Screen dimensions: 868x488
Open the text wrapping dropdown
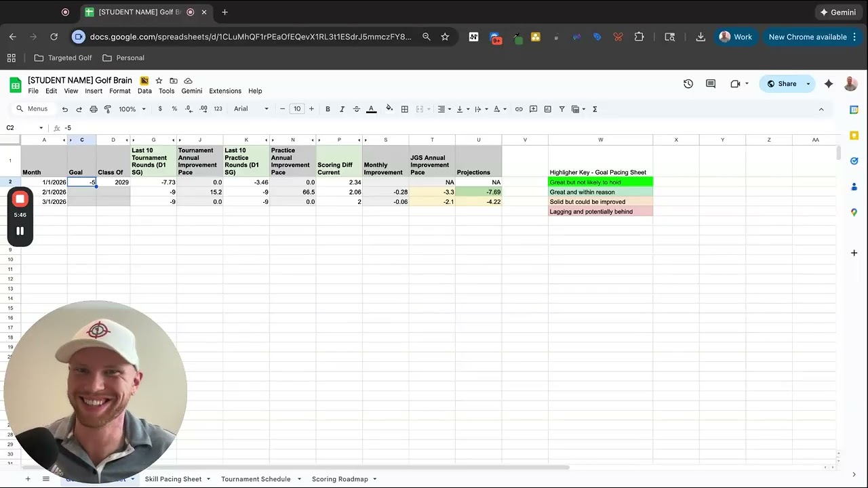[x=480, y=109]
